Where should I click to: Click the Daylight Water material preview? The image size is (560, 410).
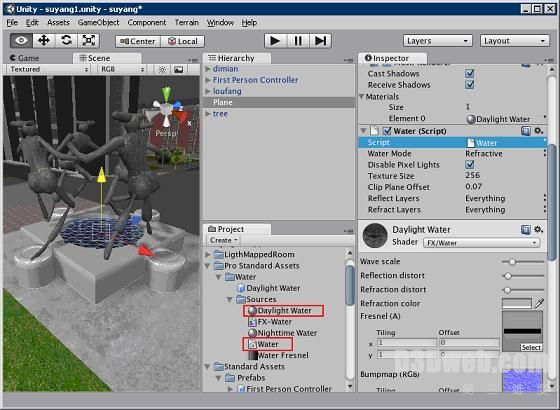click(375, 236)
